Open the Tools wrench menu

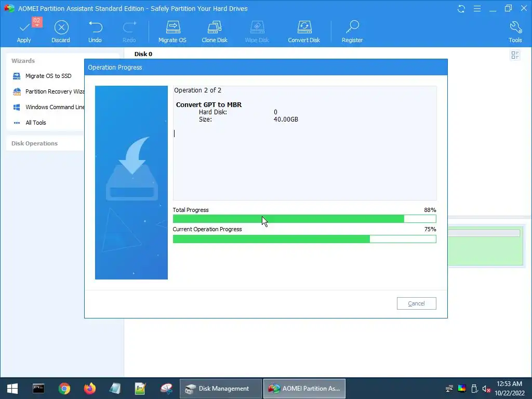click(515, 31)
